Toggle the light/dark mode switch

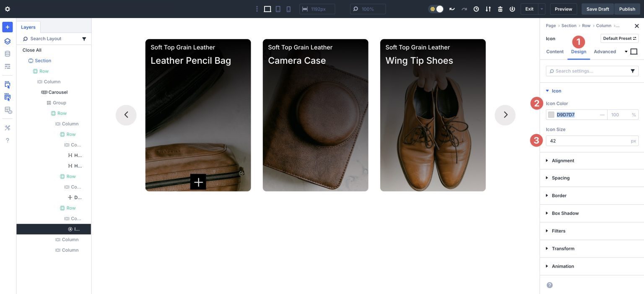436,8
